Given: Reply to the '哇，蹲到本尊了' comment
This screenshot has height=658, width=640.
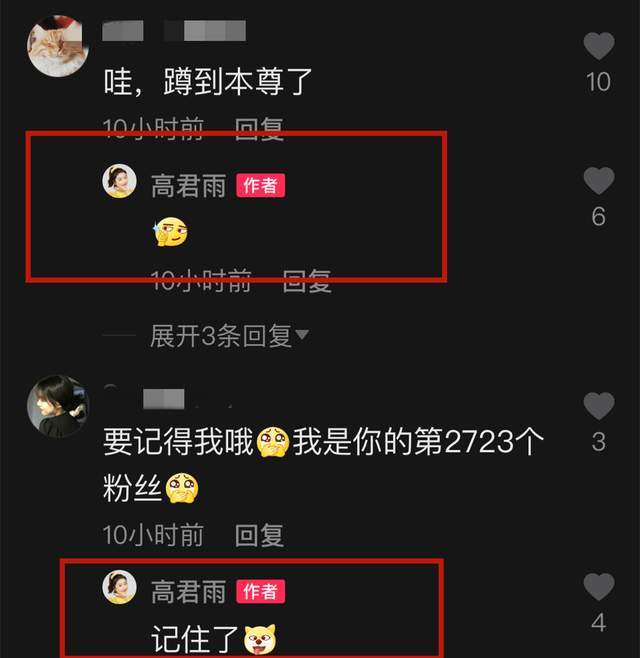Looking at the screenshot, I should pos(259,129).
